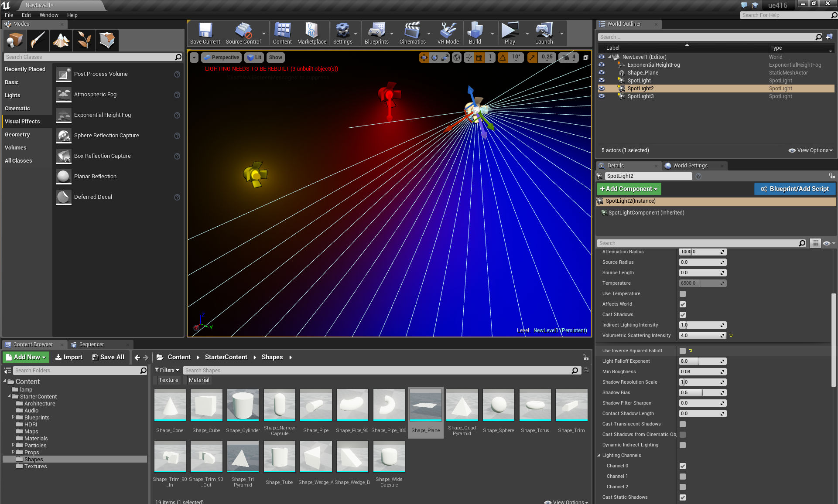Image resolution: width=838 pixels, height=504 pixels.
Task: Select the Foliage mode icon
Action: [x=84, y=40]
